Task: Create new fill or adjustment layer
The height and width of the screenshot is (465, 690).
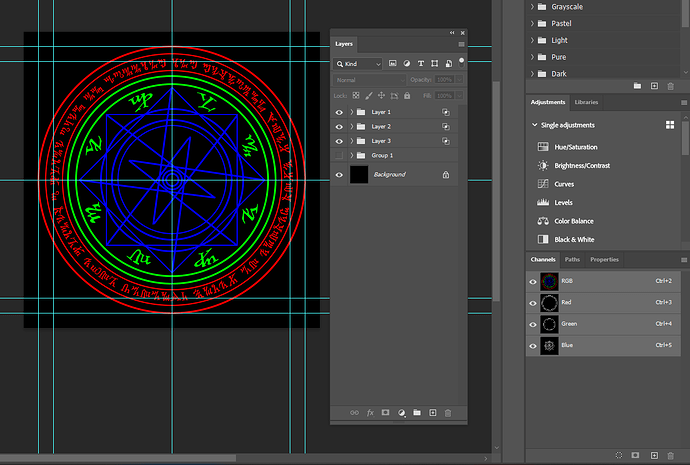Action: 401,413
